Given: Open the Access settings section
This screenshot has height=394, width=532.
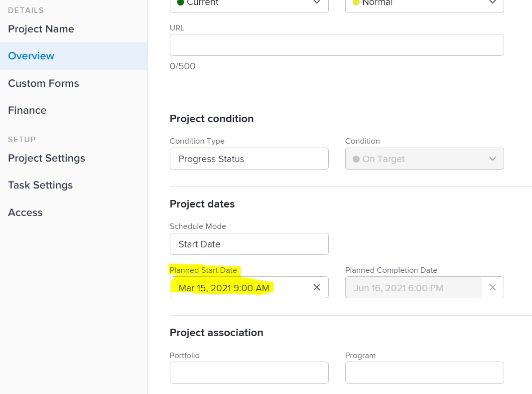Looking at the screenshot, I should (25, 212).
